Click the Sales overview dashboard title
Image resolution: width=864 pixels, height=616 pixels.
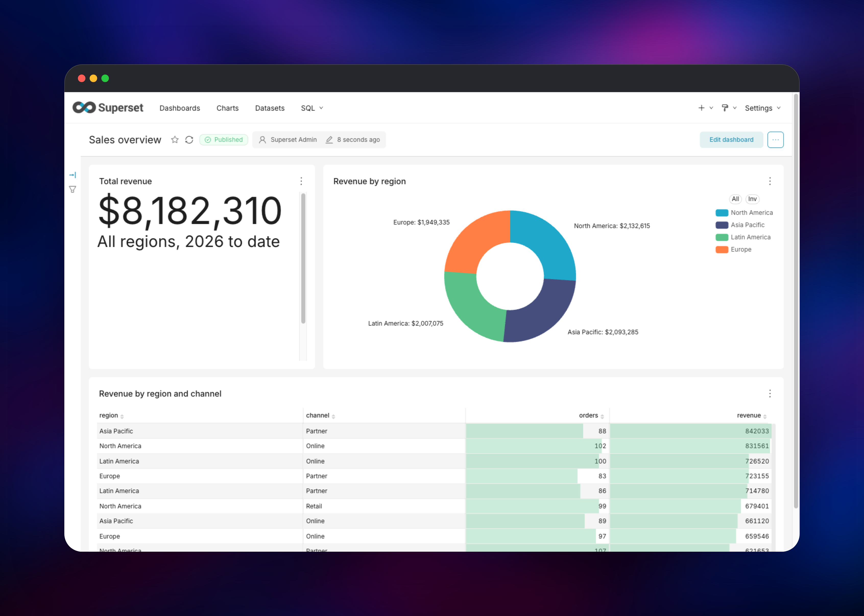tap(125, 140)
